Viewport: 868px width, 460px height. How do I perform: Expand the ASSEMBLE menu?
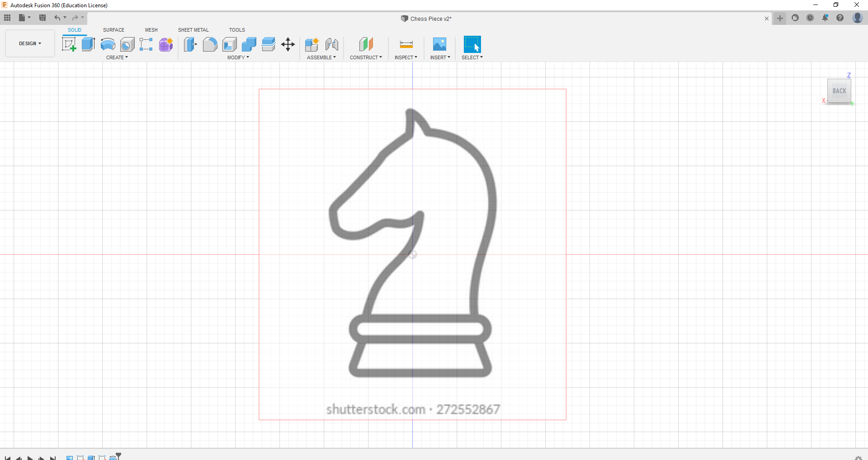pyautogui.click(x=321, y=57)
